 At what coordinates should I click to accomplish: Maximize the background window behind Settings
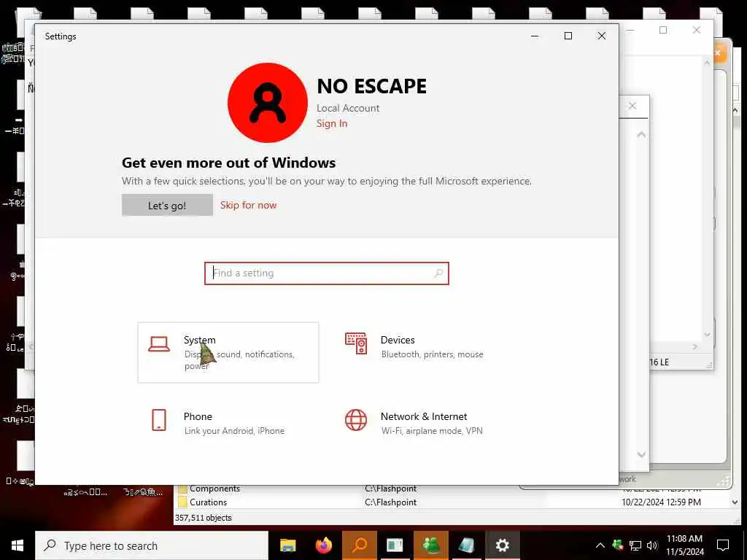[662, 30]
